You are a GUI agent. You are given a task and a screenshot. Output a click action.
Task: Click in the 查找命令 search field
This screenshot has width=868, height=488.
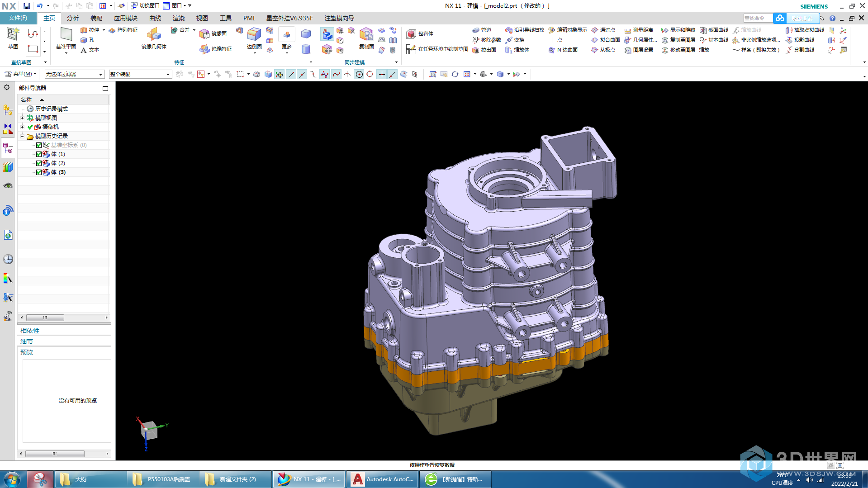[758, 18]
